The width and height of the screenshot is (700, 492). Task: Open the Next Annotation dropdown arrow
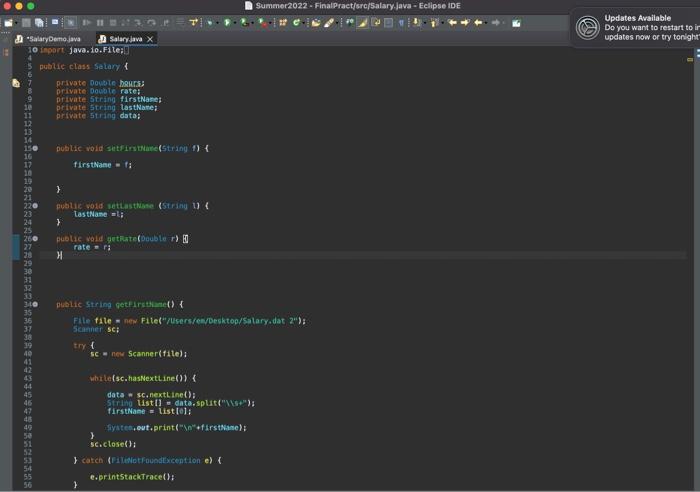point(425,23)
